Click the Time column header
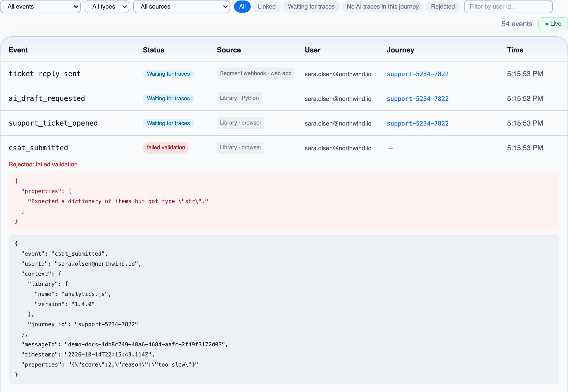 pyautogui.click(x=515, y=50)
